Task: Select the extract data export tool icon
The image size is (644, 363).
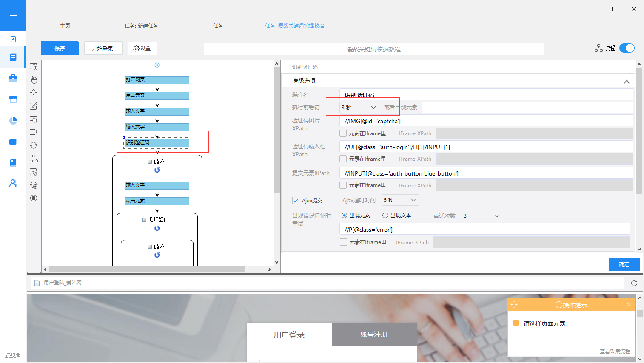Action: point(34,93)
